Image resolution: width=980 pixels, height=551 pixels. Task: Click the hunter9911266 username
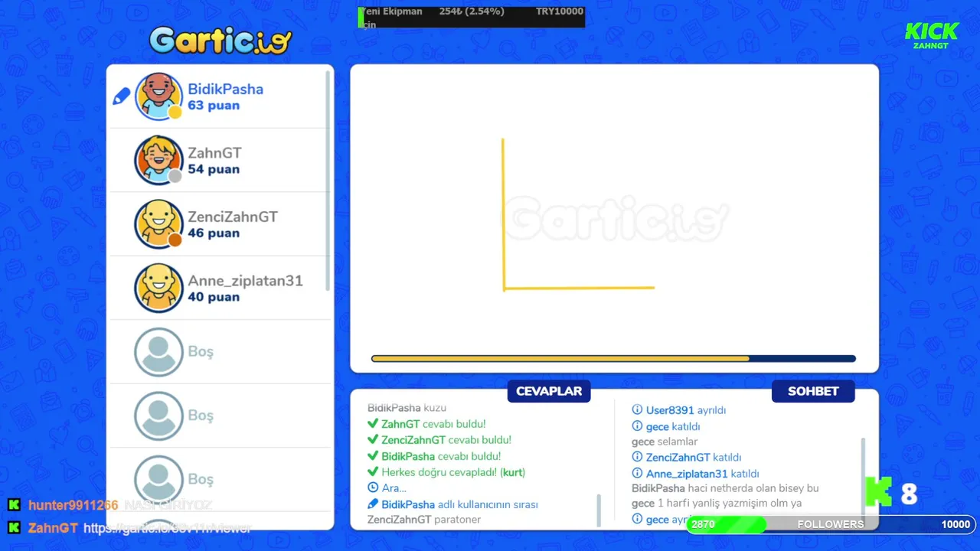pos(73,505)
